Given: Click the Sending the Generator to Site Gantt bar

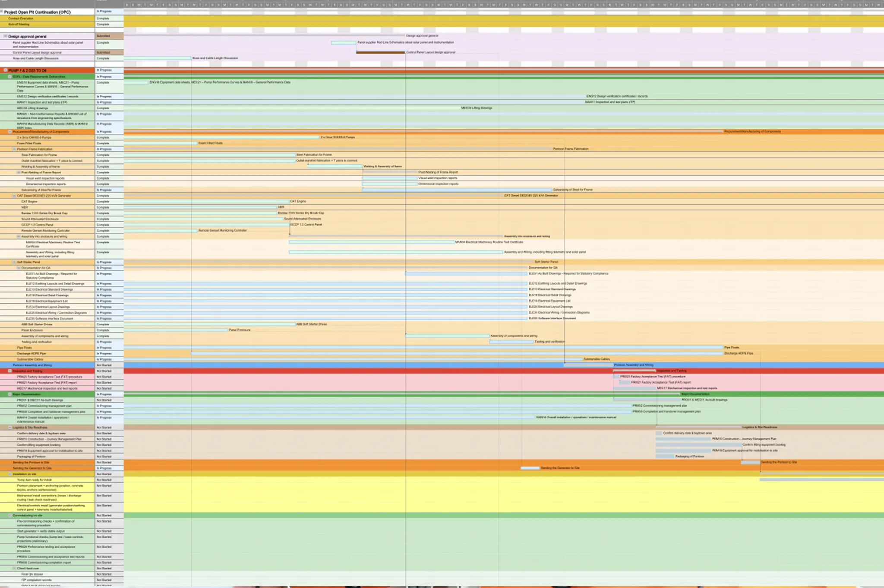Looking at the screenshot, I should click(530, 468).
